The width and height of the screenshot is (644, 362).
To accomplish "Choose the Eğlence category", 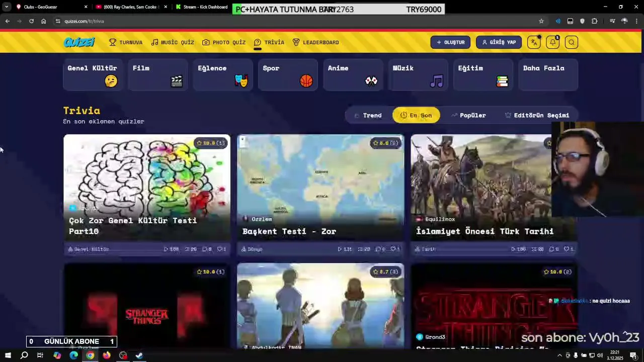I will [223, 74].
